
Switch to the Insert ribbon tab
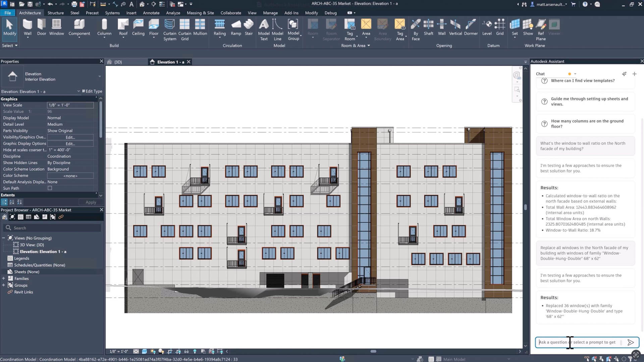[131, 13]
